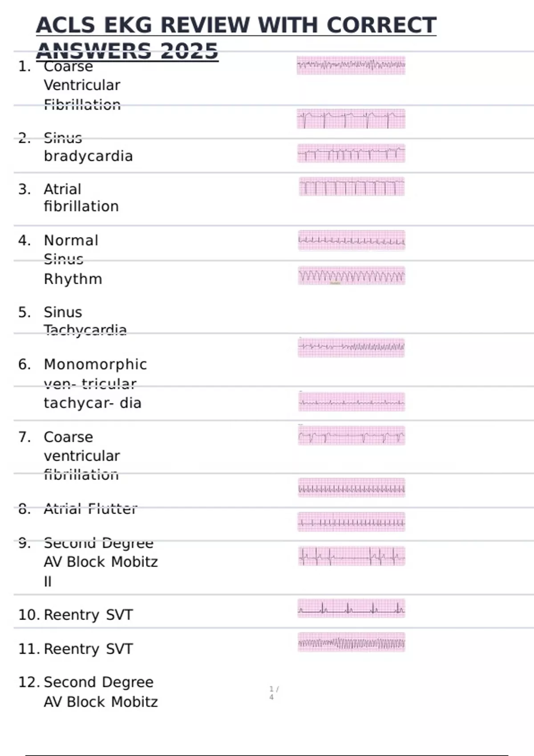
Task: Select the EKG strip next to item 10
Action: 351,608
